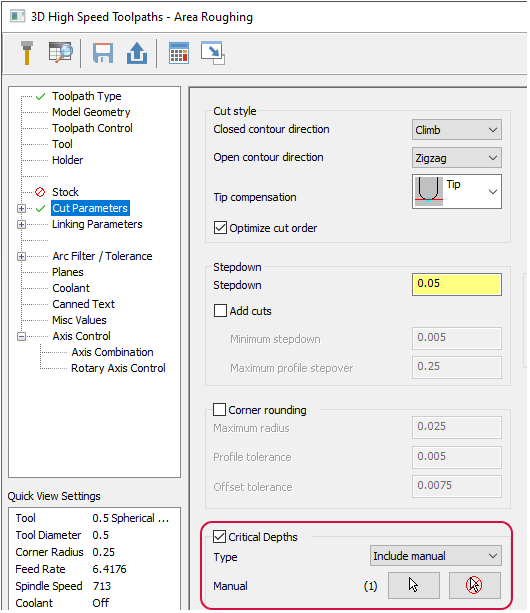Open Critical Depths Type Include manual dropdown
The image size is (530, 613).
click(437, 557)
